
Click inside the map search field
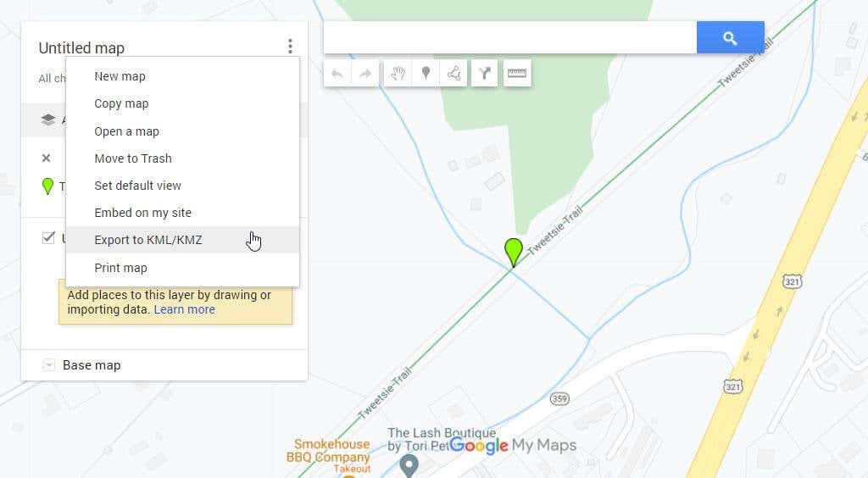click(x=509, y=37)
